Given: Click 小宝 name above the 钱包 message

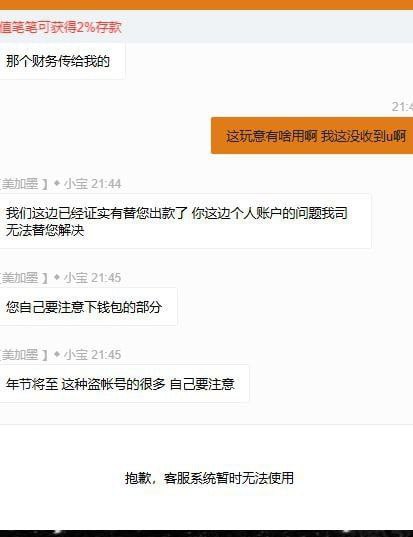Looking at the screenshot, I should [76, 277].
